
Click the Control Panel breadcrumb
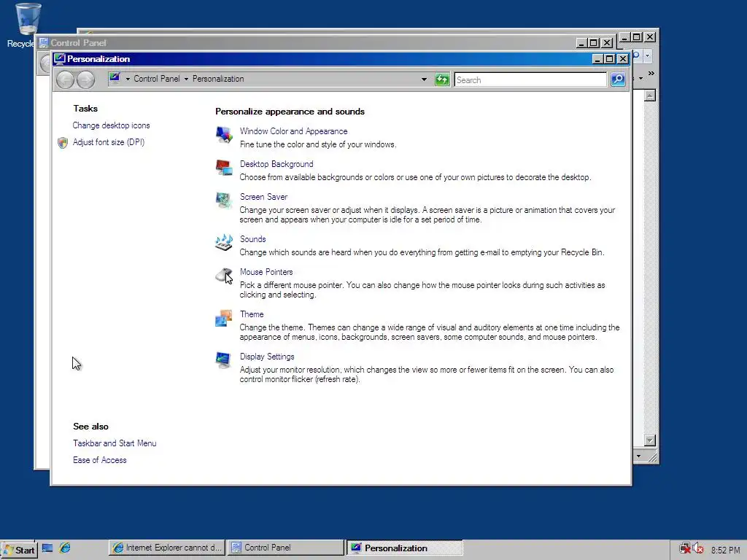[x=157, y=79]
